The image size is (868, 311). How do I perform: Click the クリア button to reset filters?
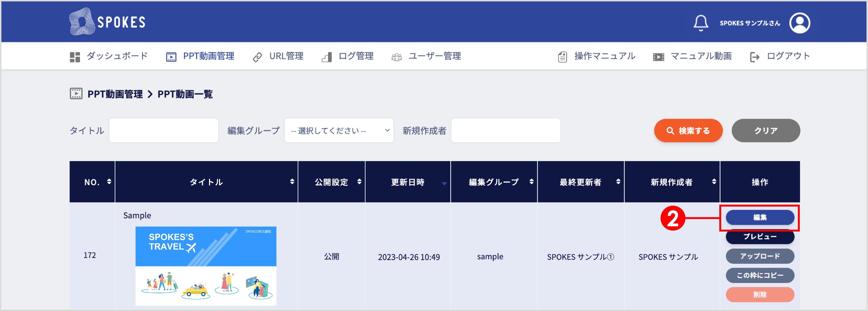click(x=766, y=130)
